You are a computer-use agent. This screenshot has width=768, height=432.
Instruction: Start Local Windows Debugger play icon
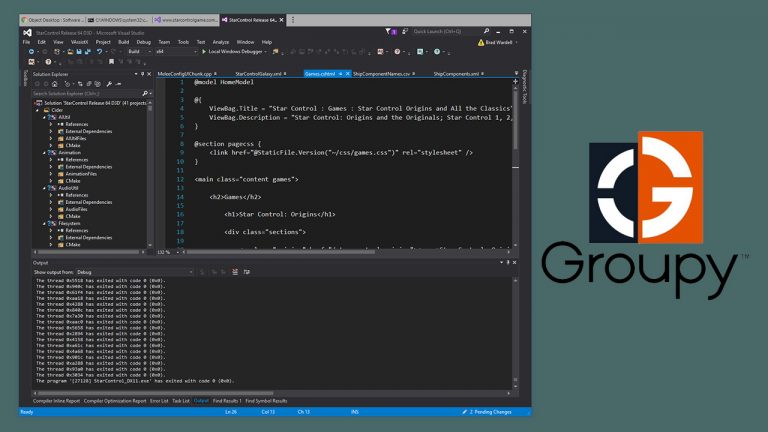click(x=204, y=51)
